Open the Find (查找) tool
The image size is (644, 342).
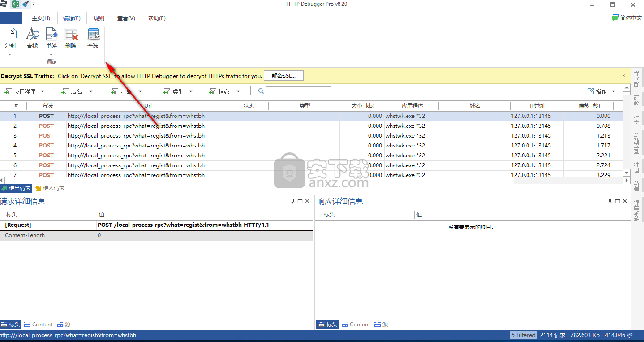click(32, 39)
